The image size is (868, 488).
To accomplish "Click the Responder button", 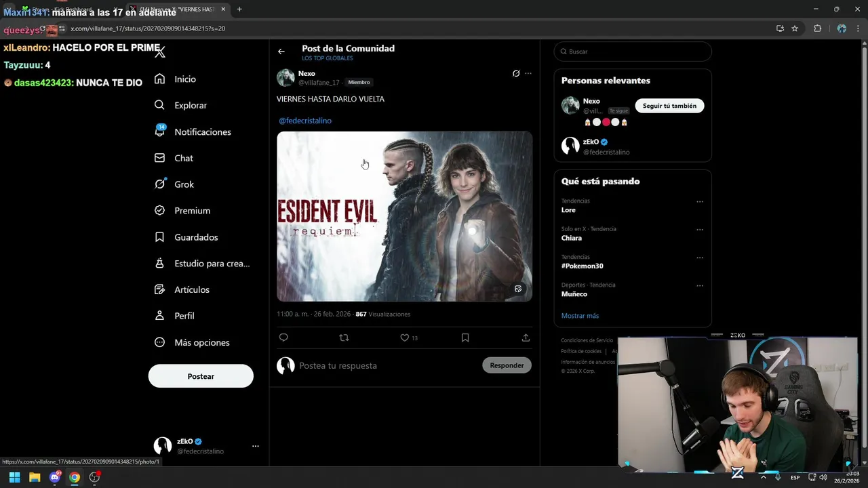I will pyautogui.click(x=507, y=365).
